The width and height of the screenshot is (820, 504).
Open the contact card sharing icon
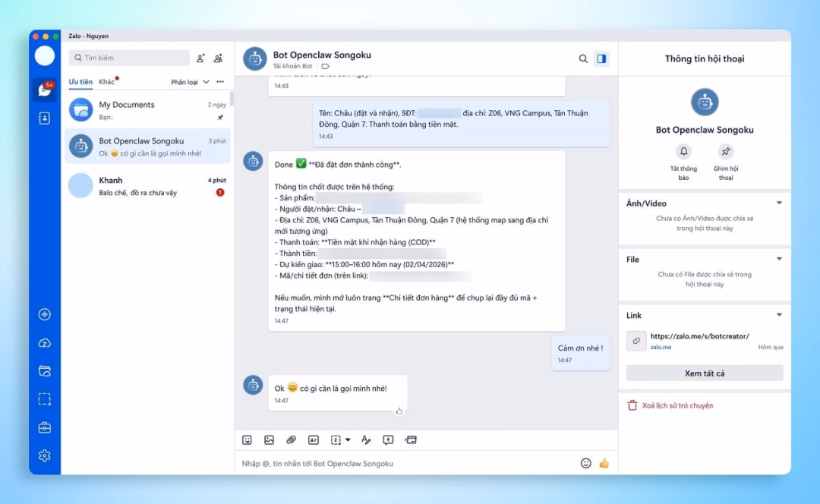click(312, 439)
